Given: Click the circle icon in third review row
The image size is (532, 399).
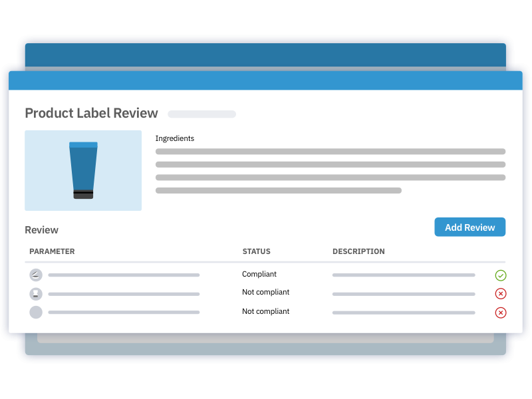Looking at the screenshot, I should tap(36, 312).
